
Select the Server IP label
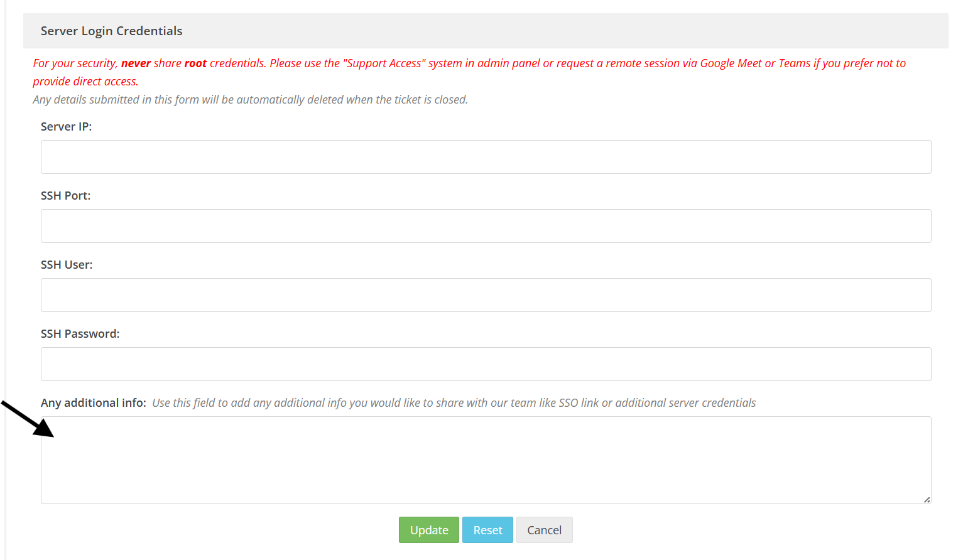tap(66, 126)
